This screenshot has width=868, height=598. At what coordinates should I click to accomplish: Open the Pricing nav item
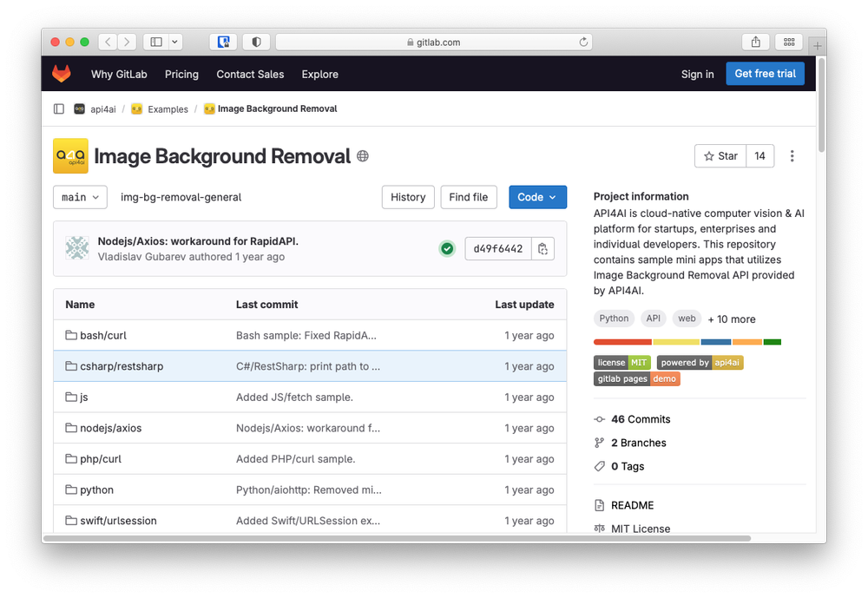coord(181,75)
